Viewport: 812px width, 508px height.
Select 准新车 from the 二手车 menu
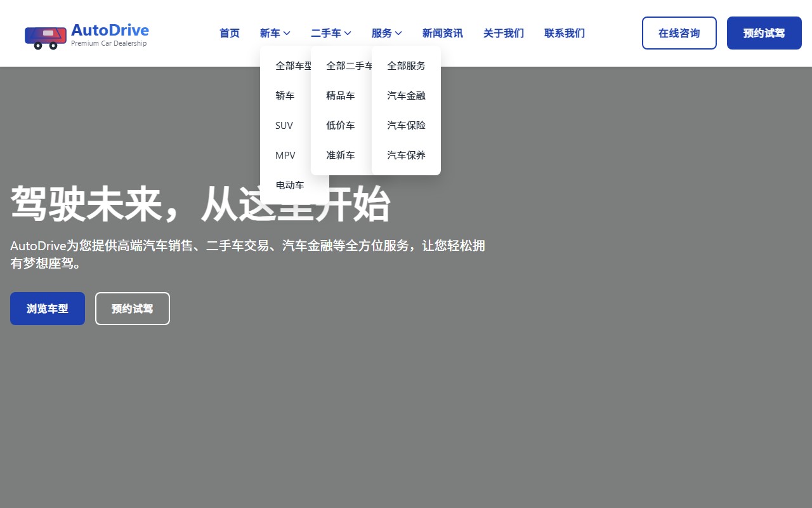coord(340,155)
